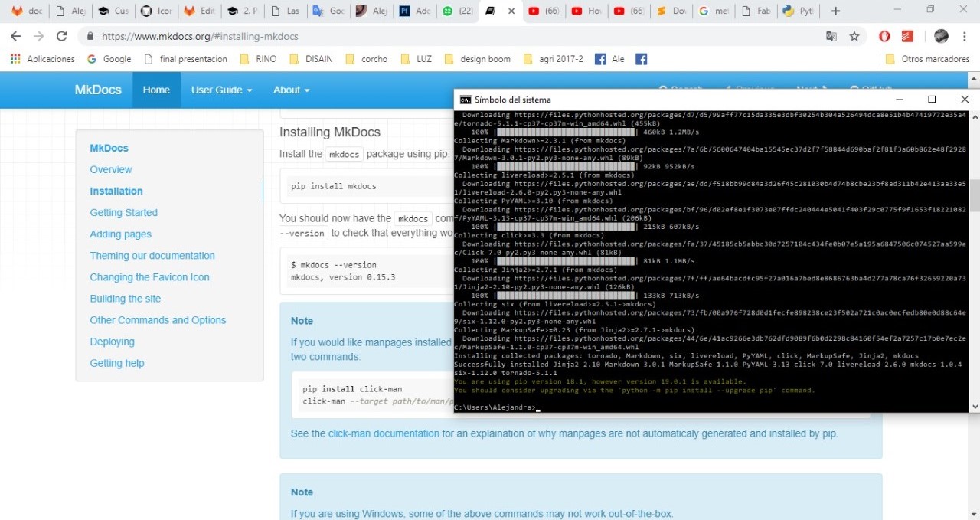Go back using browser back arrow
Screen dimensions: 980x520
click(15, 36)
